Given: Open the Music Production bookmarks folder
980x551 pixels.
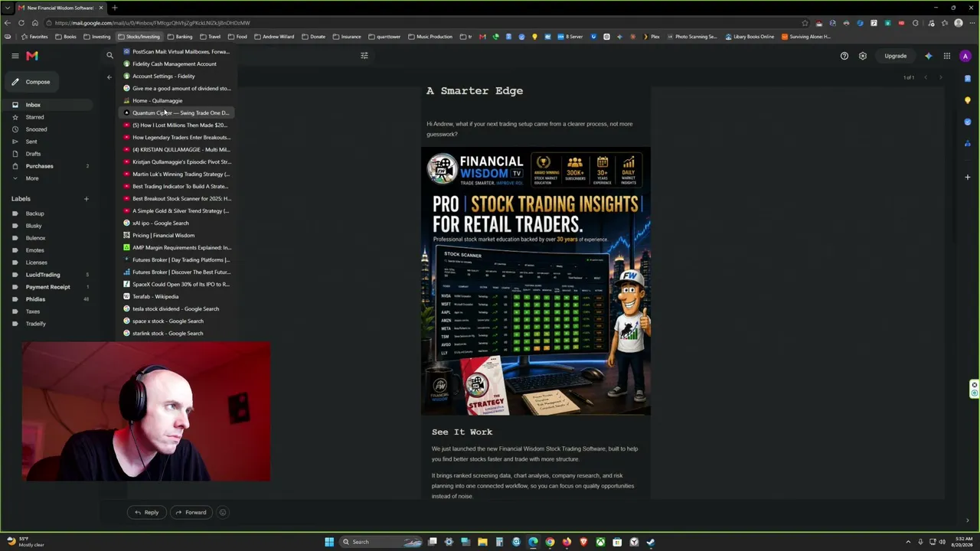Looking at the screenshot, I should (x=430, y=37).
